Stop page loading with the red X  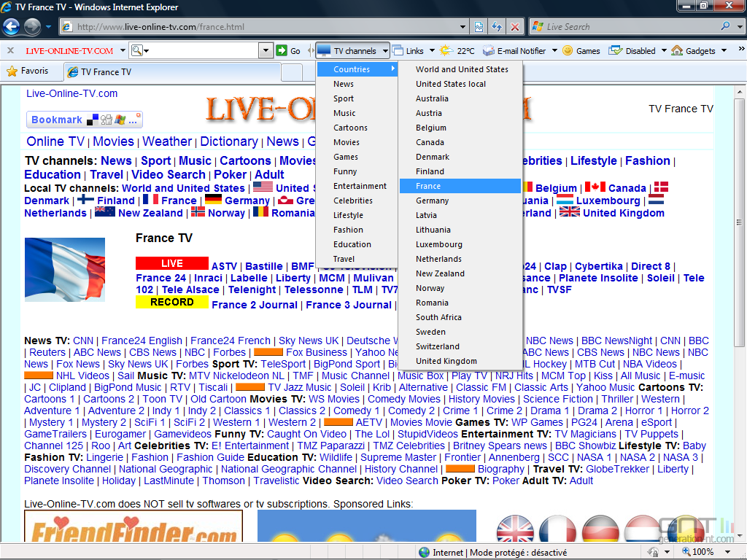click(515, 27)
